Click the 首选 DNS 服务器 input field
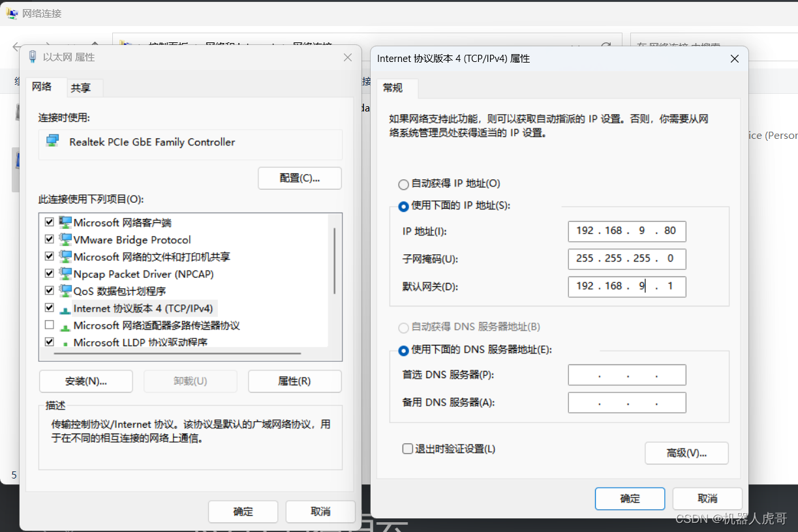 [x=626, y=375]
